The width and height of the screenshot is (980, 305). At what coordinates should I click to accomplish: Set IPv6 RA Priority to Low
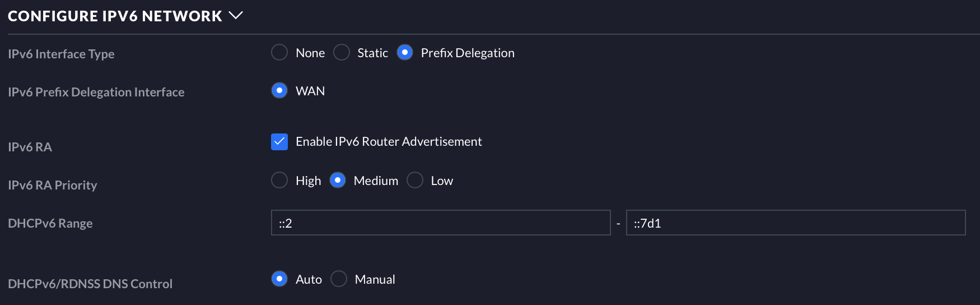[415, 181]
